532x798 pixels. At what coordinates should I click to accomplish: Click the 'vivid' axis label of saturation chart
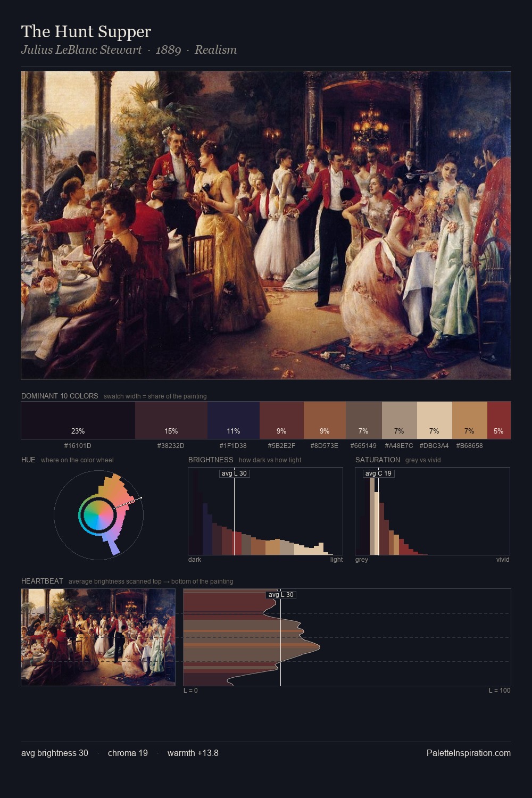503,560
